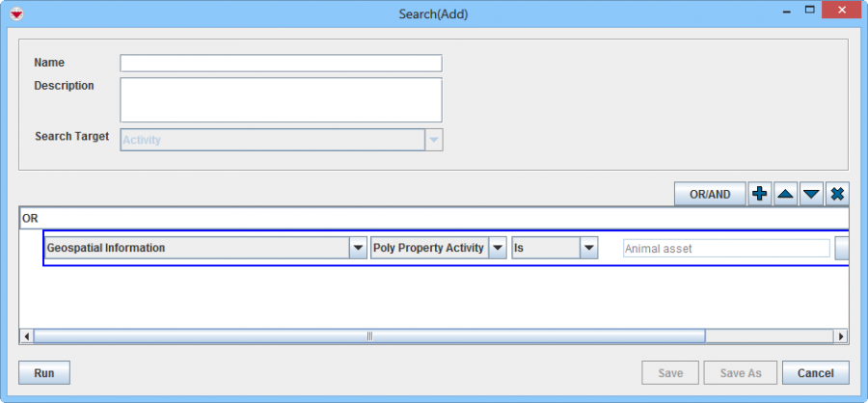Open the 'Is' operator dropdown
Screen dimensions: 868x403
pyautogui.click(x=590, y=248)
